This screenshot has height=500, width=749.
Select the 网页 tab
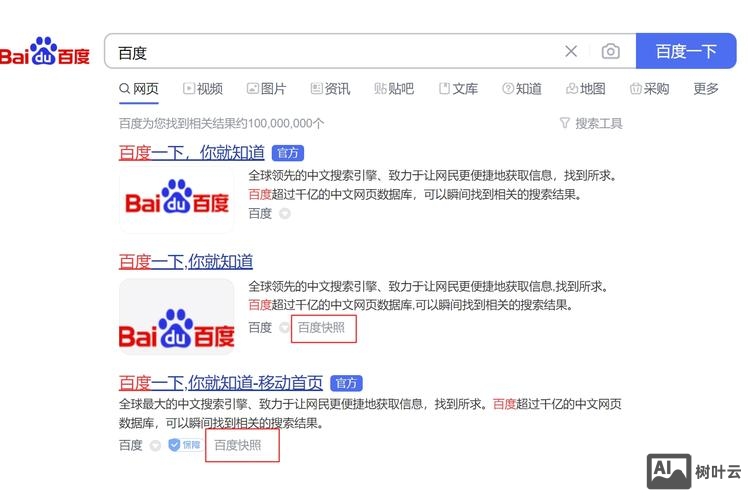point(139,89)
